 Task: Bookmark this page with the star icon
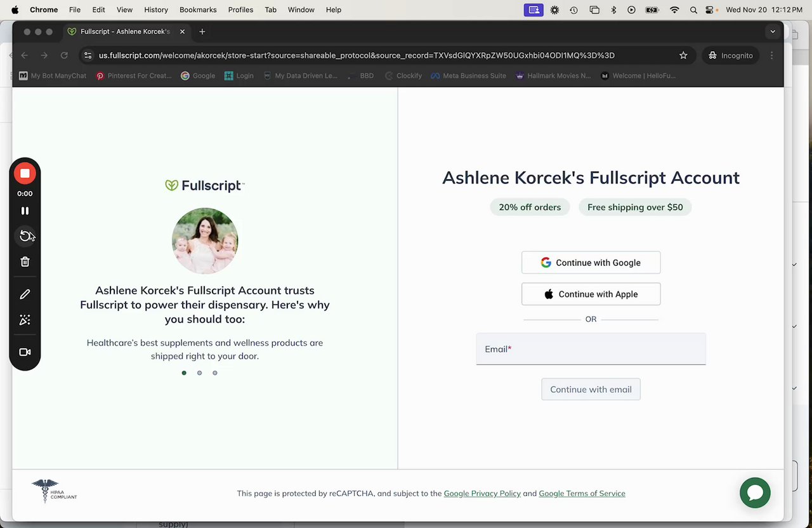(x=683, y=56)
